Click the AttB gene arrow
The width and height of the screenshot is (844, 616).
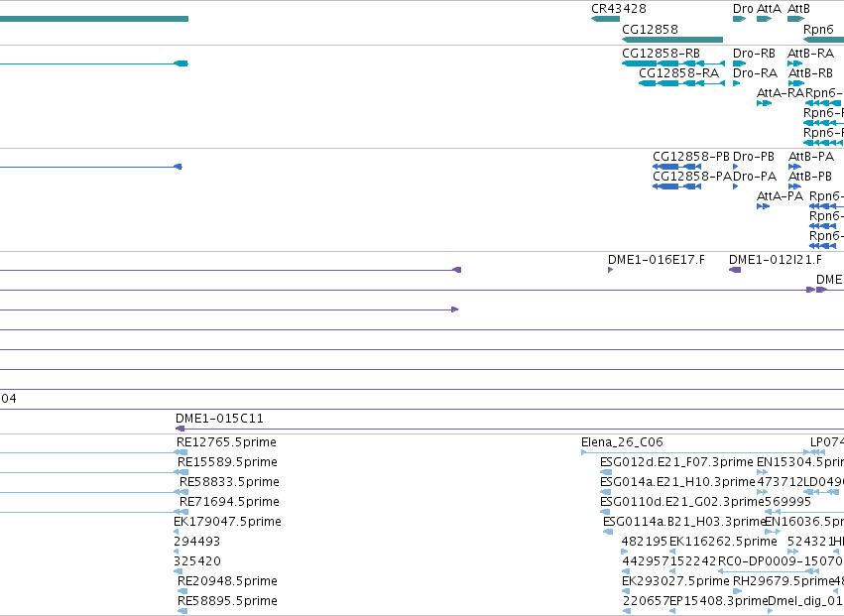795,19
